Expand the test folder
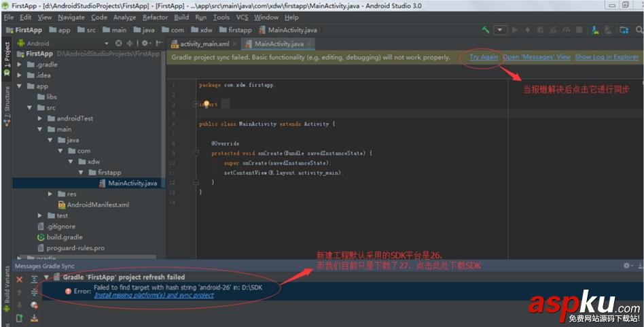Screen dimensions: 644x327 click(40, 216)
